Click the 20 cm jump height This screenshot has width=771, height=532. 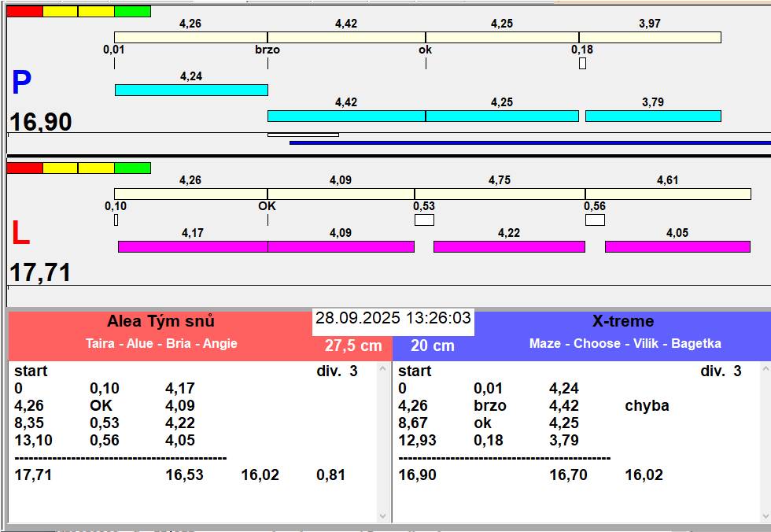(432, 345)
